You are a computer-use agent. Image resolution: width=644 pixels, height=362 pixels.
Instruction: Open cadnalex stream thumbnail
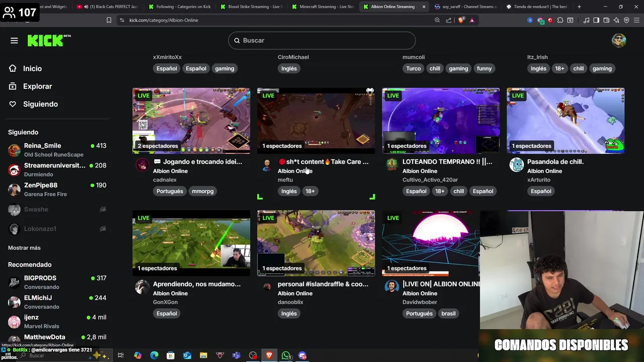pos(191,121)
